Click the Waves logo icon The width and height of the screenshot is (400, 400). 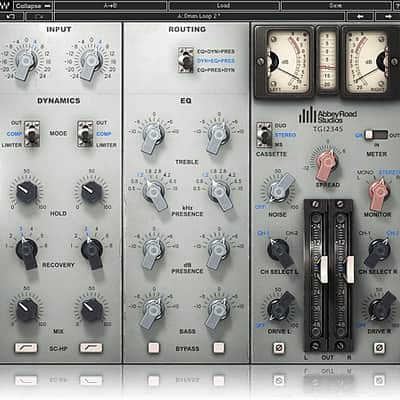(x=6, y=5)
